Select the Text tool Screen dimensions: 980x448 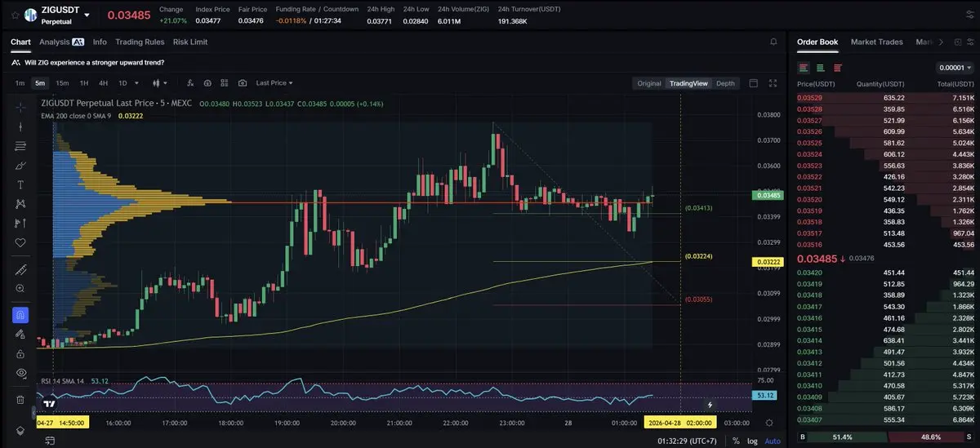click(20, 184)
